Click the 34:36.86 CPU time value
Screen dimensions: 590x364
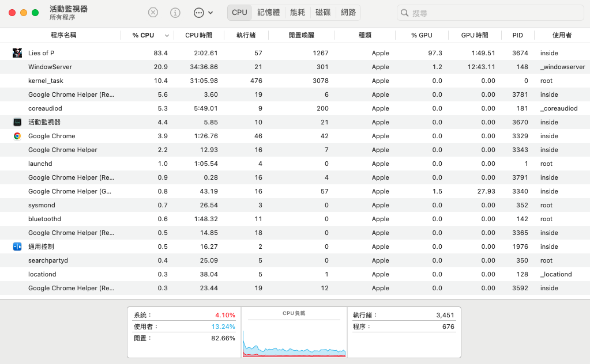pyautogui.click(x=204, y=67)
